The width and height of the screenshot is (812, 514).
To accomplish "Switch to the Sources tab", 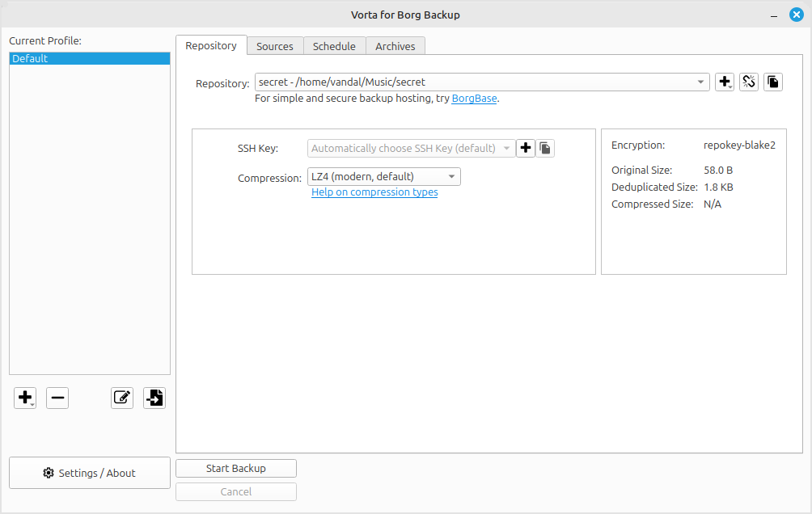I will click(275, 46).
